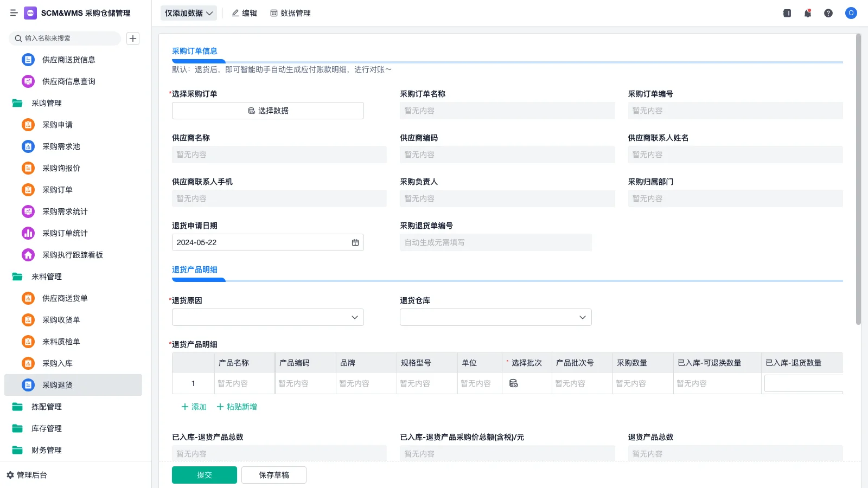This screenshot has width=868, height=488.
Task: Click the 采购入库 item icon
Action: 28,363
